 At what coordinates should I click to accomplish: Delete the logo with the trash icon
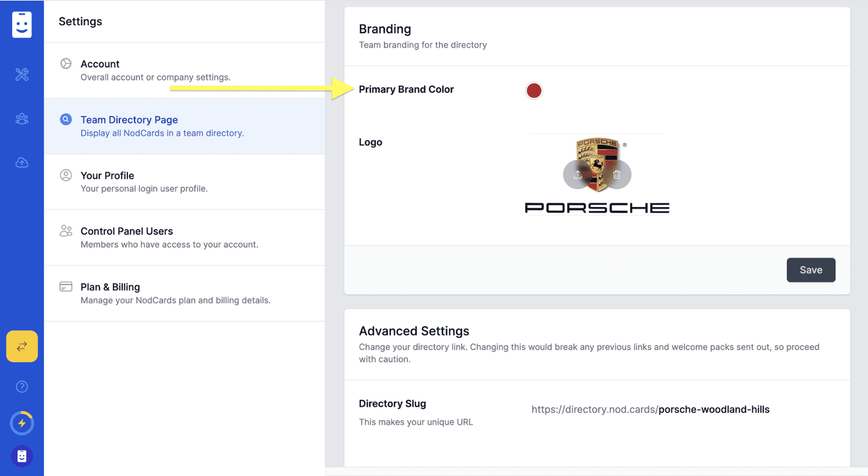(x=617, y=175)
